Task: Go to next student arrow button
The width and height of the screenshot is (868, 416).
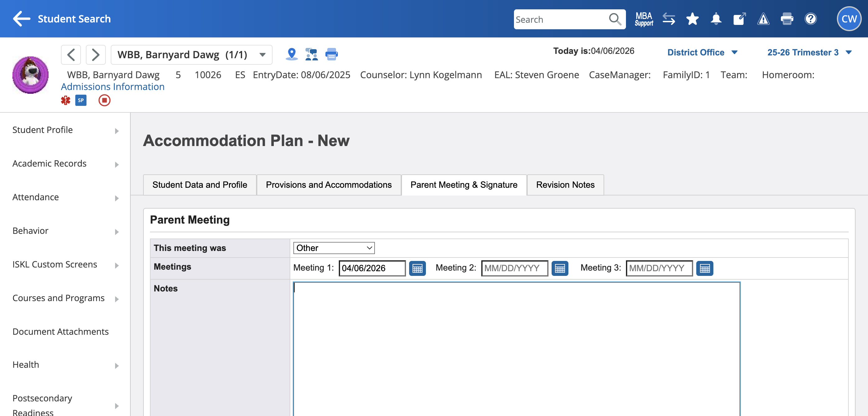Action: (x=96, y=54)
